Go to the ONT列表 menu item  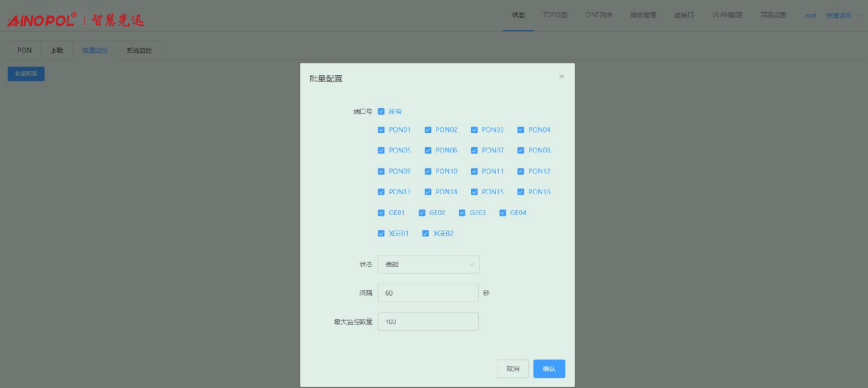coord(599,15)
